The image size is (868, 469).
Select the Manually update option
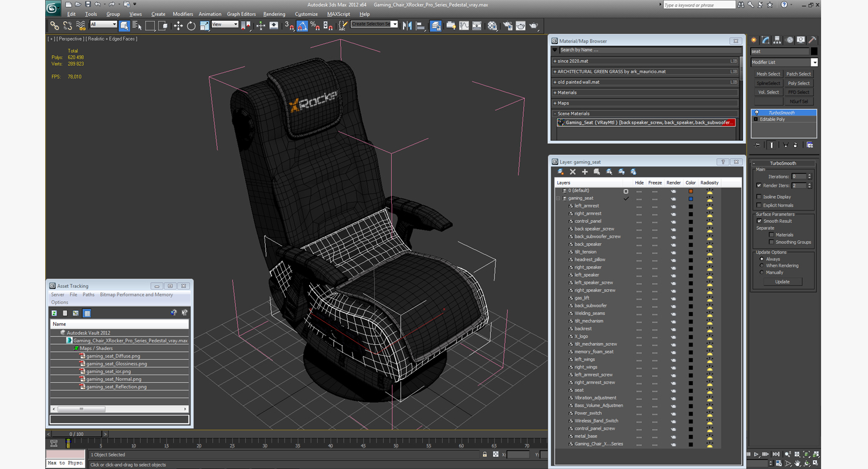click(x=762, y=272)
